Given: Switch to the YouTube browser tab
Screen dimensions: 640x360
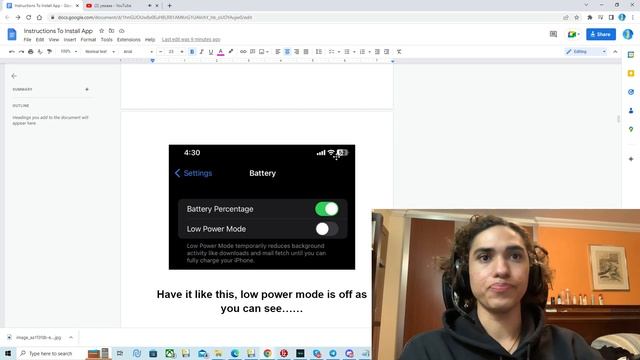Looking at the screenshot, I should click(x=122, y=6).
